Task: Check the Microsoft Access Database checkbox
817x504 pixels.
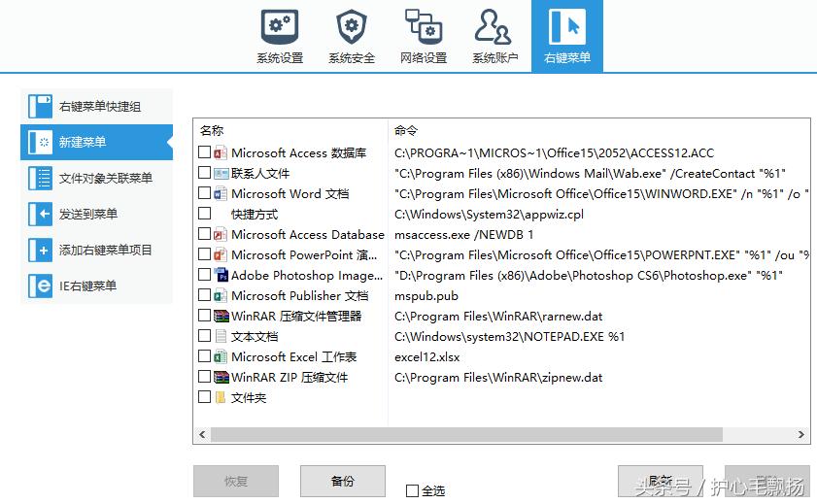Action: 205,234
